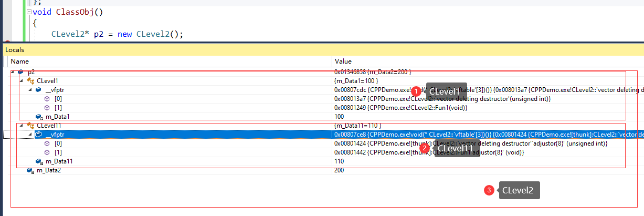Select the CLevel1 row name

coord(47,81)
